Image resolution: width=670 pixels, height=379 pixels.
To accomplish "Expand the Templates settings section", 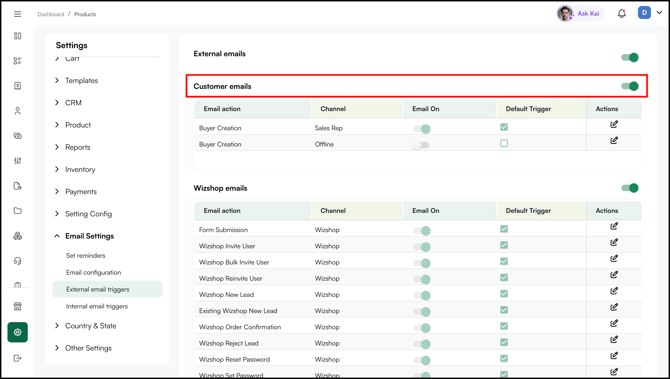I will pyautogui.click(x=77, y=80).
